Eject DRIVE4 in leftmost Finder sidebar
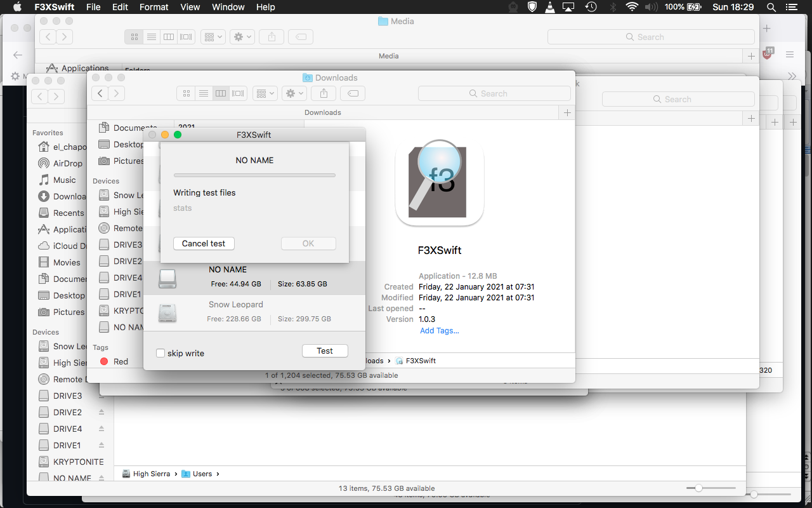Screen dimensions: 812x508 [101, 429]
